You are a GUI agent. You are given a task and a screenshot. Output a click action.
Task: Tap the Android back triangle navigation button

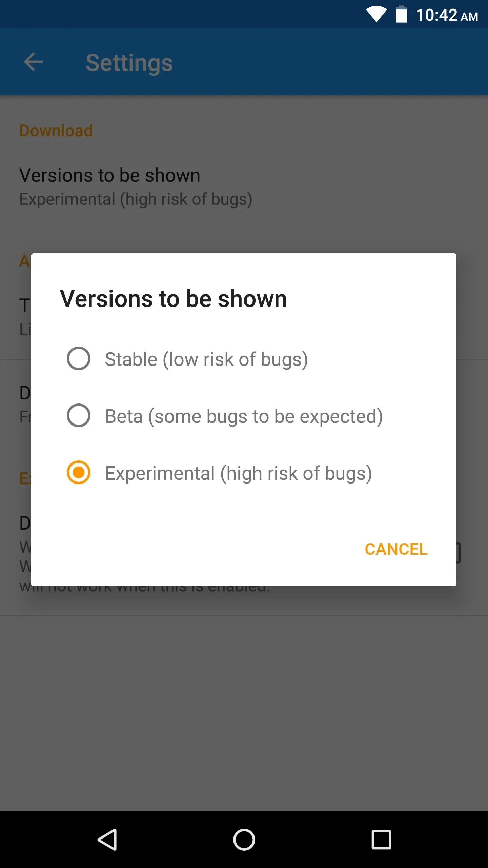tap(107, 840)
